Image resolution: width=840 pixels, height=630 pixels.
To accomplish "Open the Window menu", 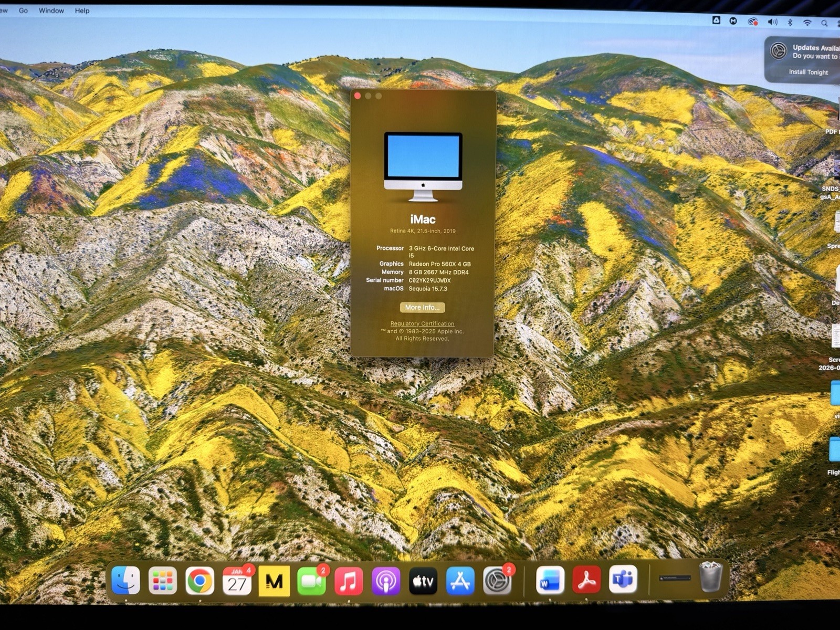I will pos(51,10).
